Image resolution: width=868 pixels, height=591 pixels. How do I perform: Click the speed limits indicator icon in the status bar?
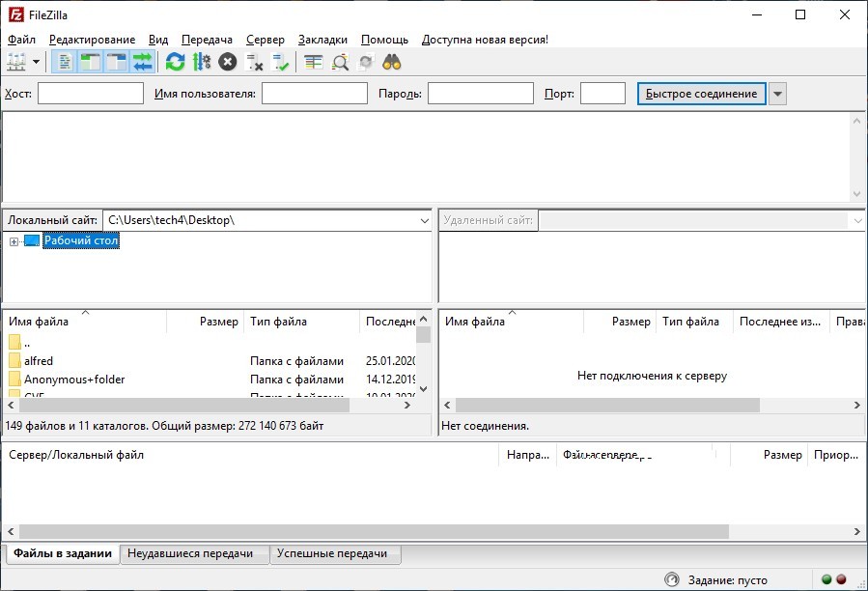tap(671, 580)
